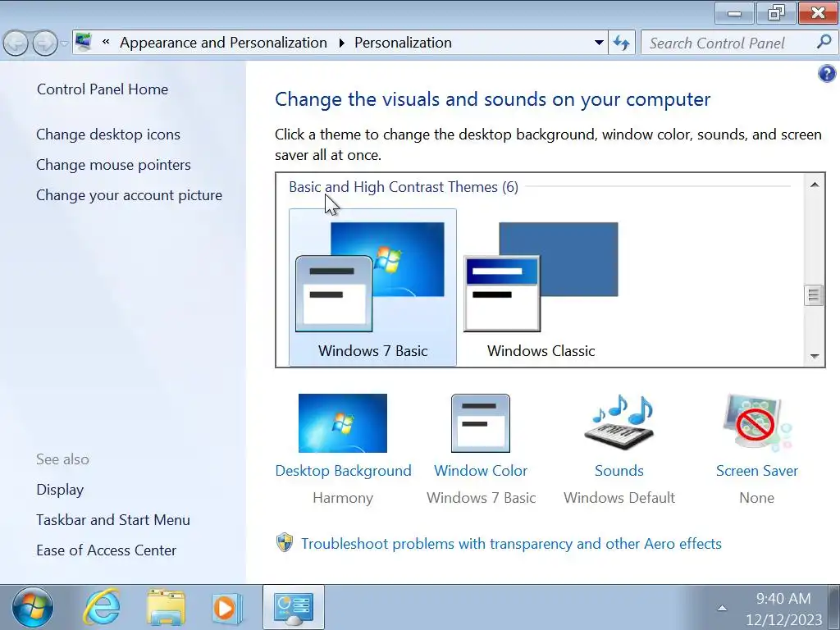The image size is (840, 630).
Task: Open the Display link under See also
Action: coord(60,490)
